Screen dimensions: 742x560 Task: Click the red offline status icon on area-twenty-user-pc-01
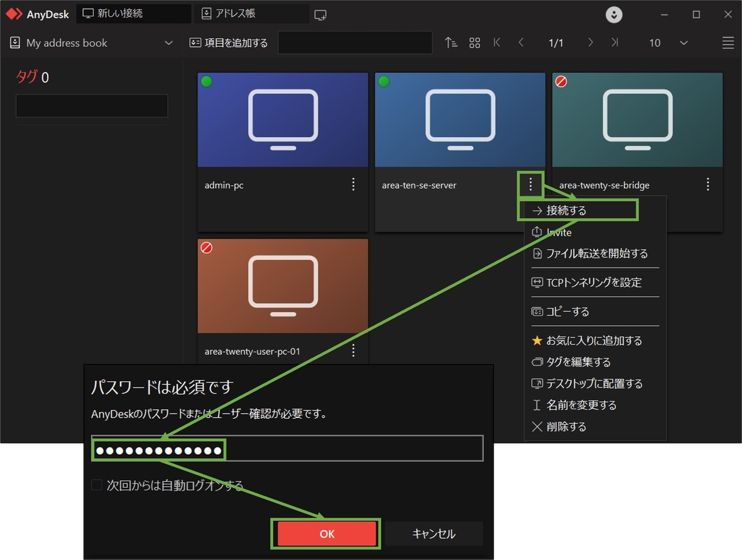[207, 248]
